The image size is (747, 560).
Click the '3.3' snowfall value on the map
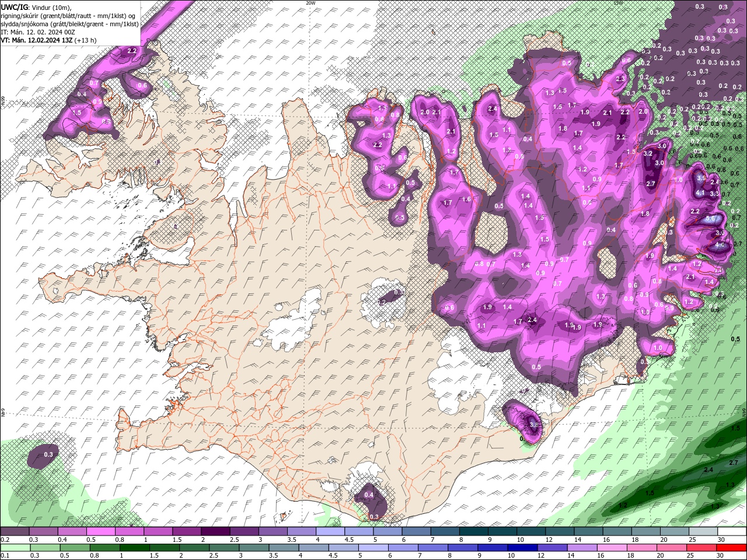(x=714, y=194)
